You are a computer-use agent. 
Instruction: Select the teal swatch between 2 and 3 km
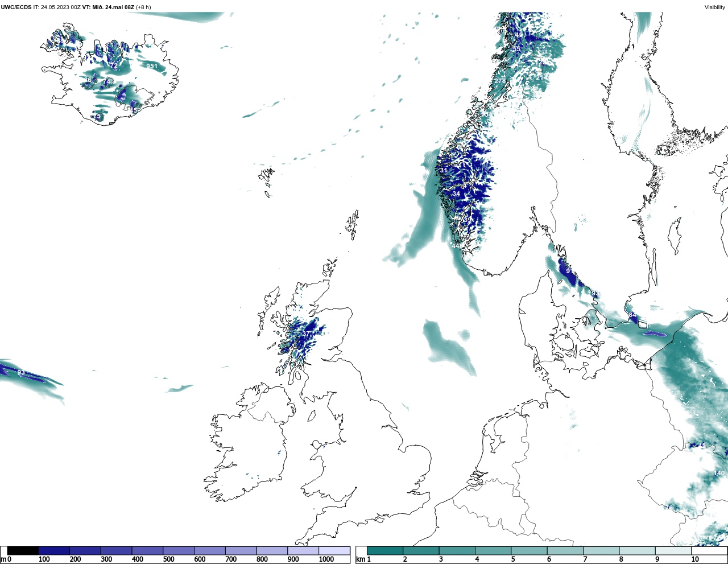pos(421,550)
